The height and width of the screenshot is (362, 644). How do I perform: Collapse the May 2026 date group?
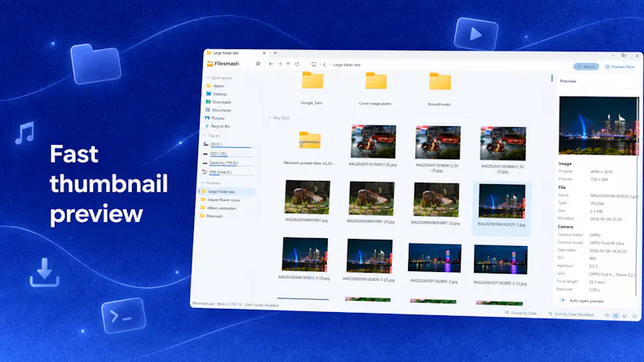pyautogui.click(x=270, y=117)
